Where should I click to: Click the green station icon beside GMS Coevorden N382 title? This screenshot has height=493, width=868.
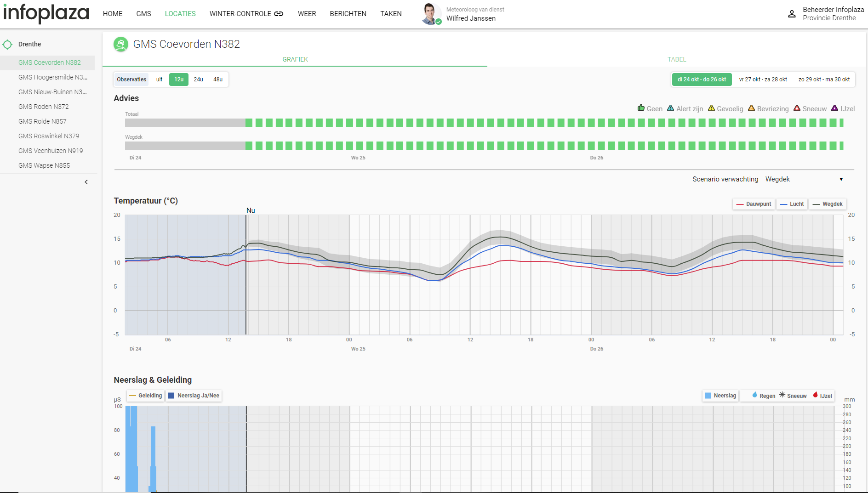point(121,44)
